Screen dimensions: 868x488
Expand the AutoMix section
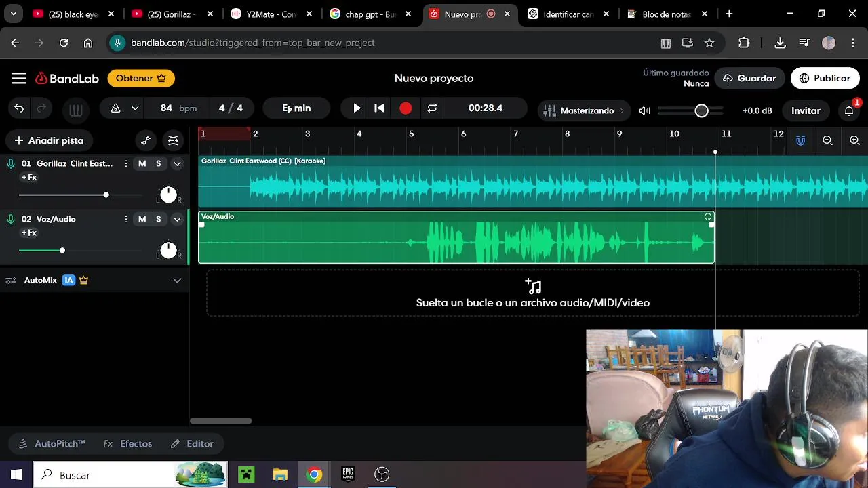pyautogui.click(x=177, y=281)
